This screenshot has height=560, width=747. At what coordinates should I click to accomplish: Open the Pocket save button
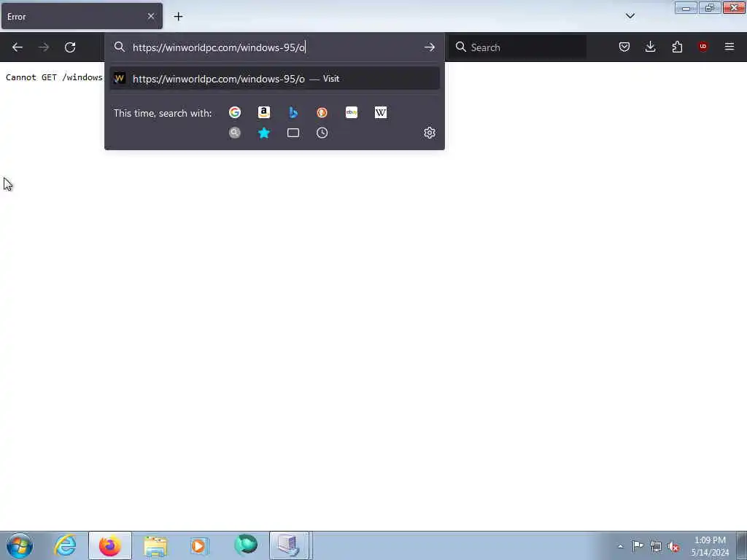624,47
